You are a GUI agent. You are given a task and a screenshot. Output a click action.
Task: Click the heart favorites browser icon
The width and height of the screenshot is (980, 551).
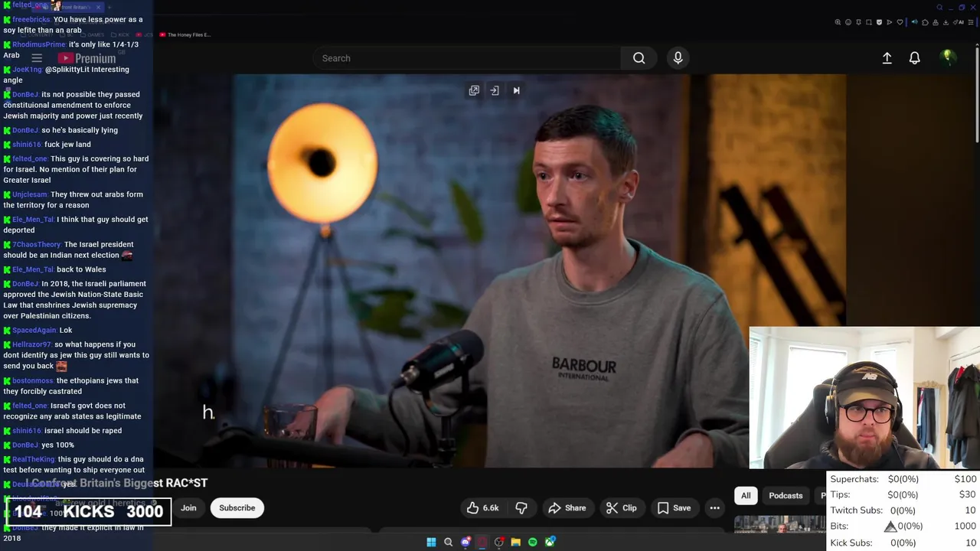(x=900, y=22)
